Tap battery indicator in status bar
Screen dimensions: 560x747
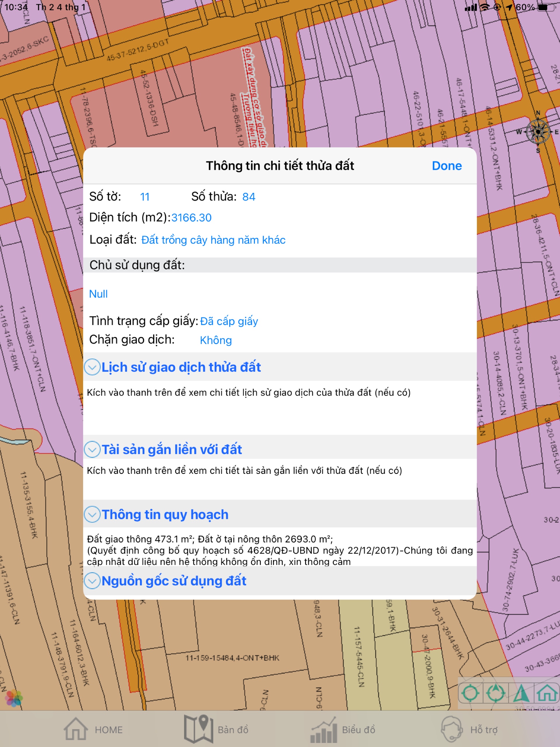click(x=546, y=7)
